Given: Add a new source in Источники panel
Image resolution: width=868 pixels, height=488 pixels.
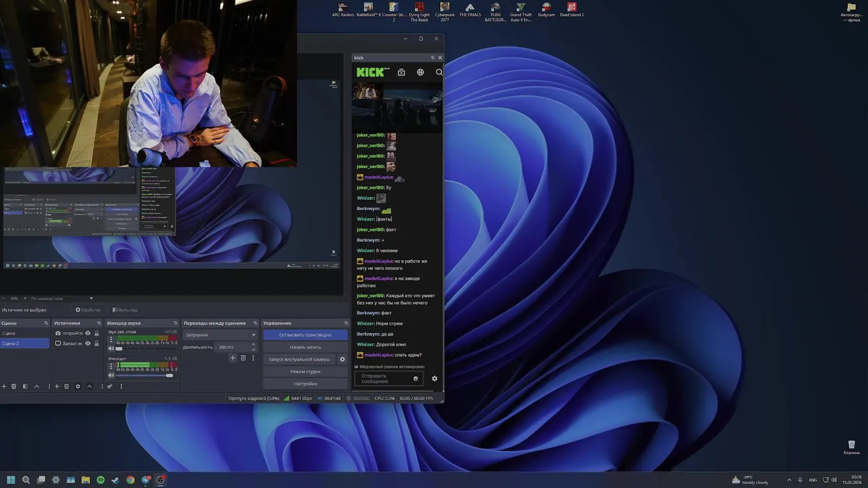Looking at the screenshot, I should (x=57, y=386).
